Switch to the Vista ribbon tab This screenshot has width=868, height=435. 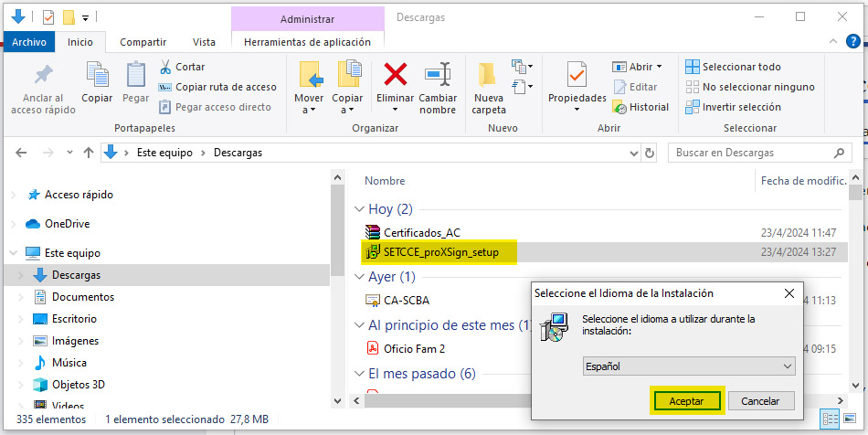204,42
